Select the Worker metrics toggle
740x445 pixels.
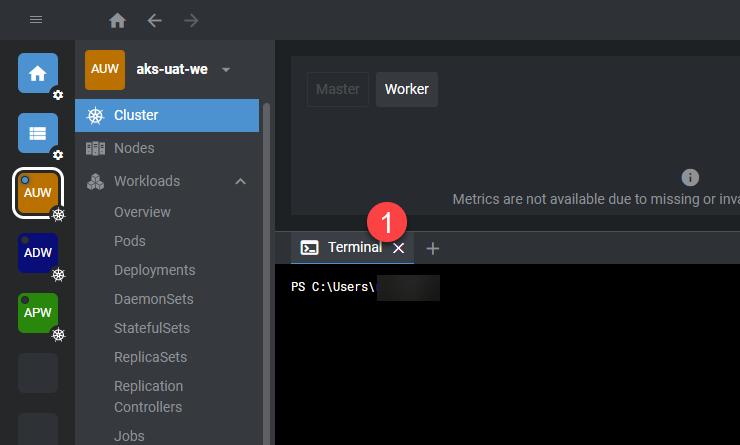tap(406, 89)
